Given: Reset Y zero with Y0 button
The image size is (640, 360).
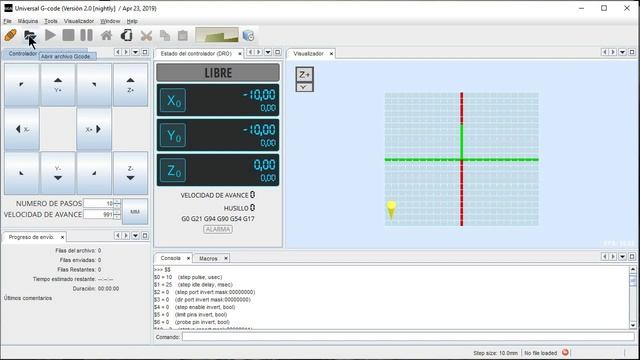Looking at the screenshot, I should (x=173, y=136).
